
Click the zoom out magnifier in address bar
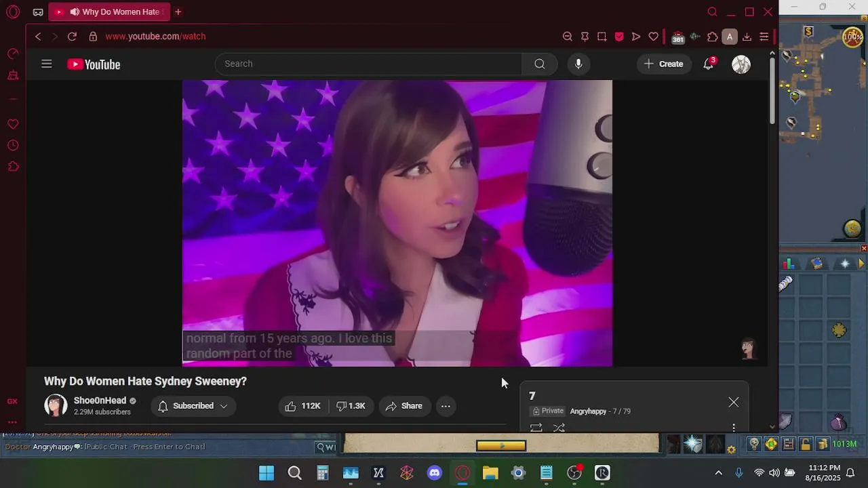point(568,37)
